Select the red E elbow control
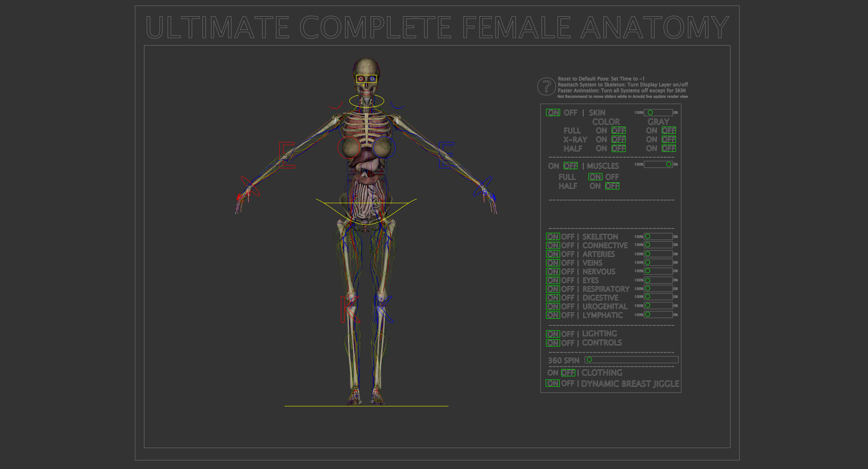The height and width of the screenshot is (469, 868). click(287, 155)
